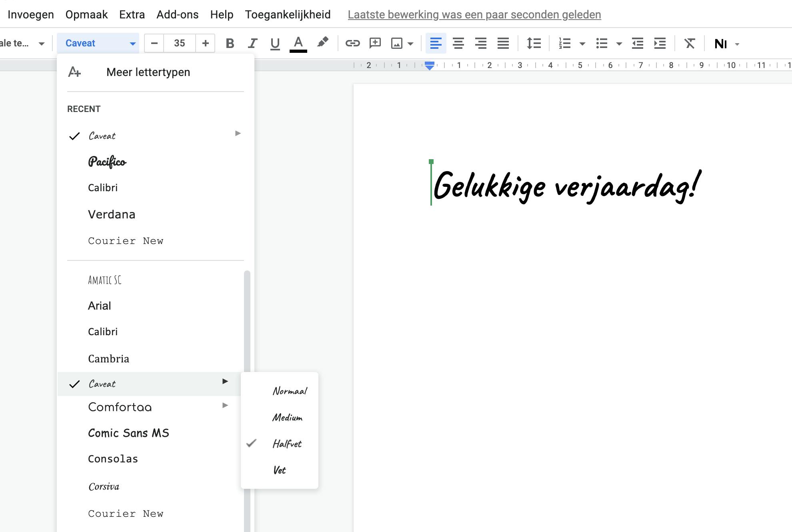The image size is (792, 532).
Task: Open the Caveat font dropdown
Action: [98, 43]
